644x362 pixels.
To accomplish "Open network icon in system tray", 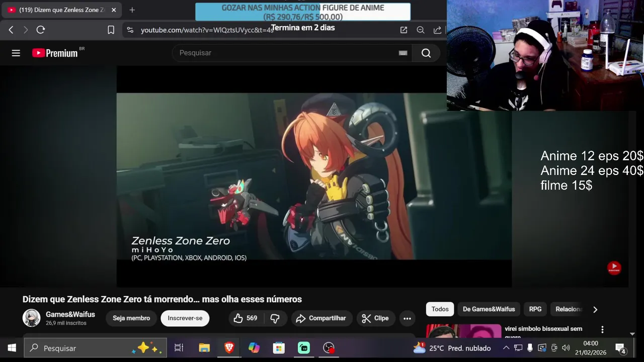I will click(x=518, y=348).
